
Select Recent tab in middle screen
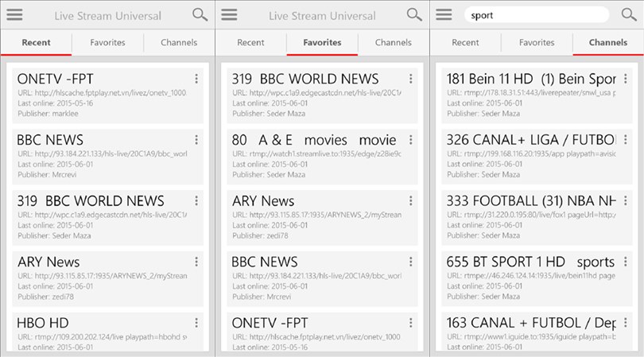(250, 42)
